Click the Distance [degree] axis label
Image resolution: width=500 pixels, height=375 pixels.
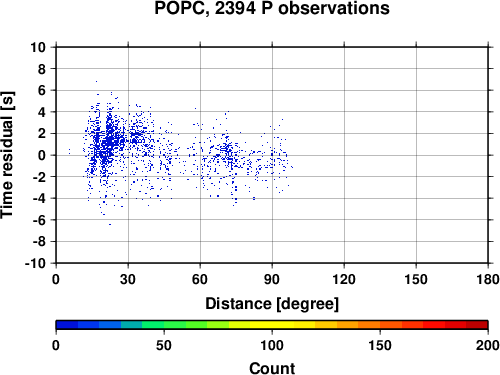pos(272,304)
